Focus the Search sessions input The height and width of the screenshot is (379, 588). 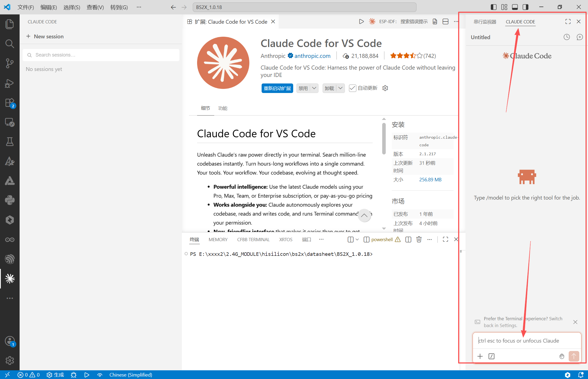[x=101, y=55]
